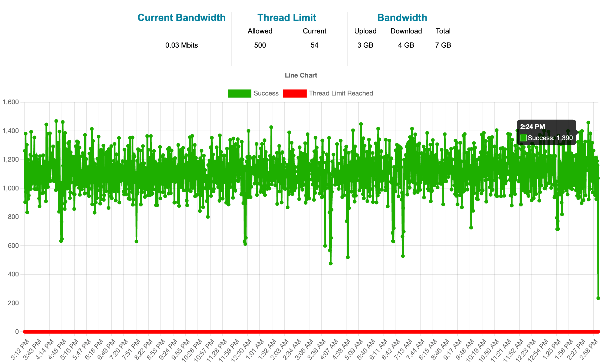Screen dimensions: 608x364
Task: Click the Line Chart title
Action: point(301,75)
